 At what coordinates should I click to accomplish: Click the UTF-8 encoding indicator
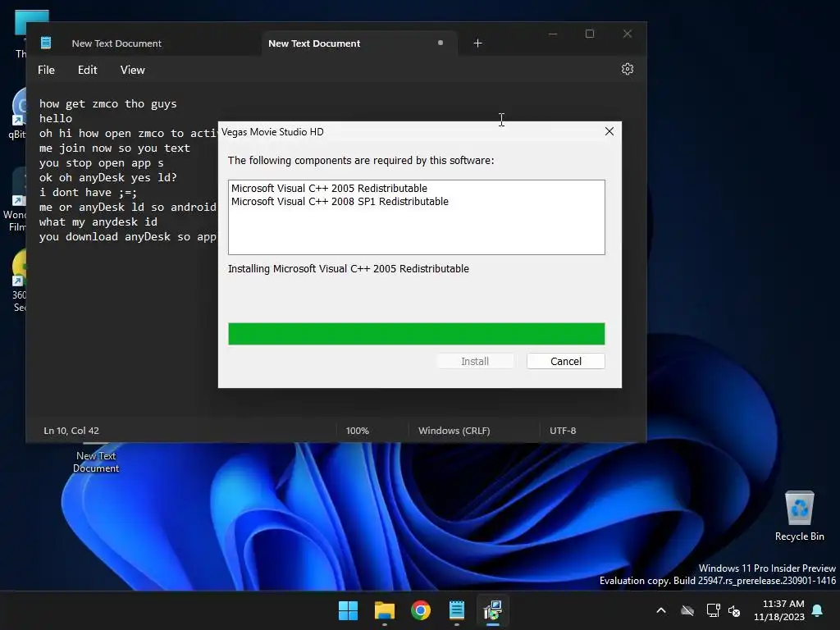563,431
